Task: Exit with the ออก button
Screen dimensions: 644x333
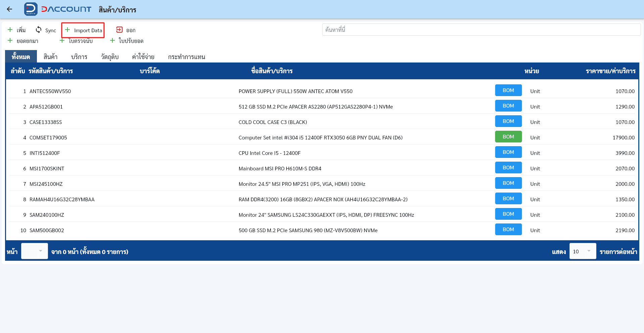Action: tap(126, 30)
